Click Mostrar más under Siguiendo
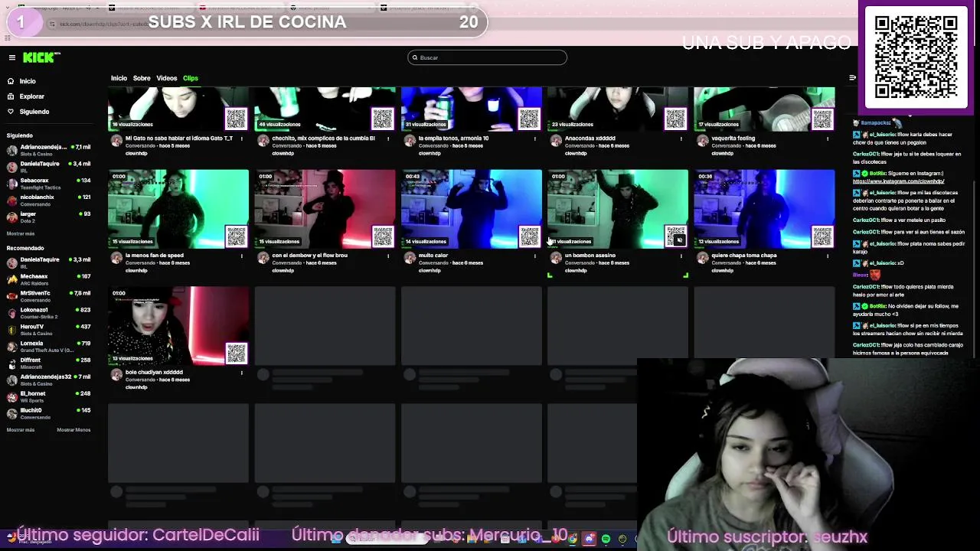This screenshot has width=980, height=551. click(21, 233)
